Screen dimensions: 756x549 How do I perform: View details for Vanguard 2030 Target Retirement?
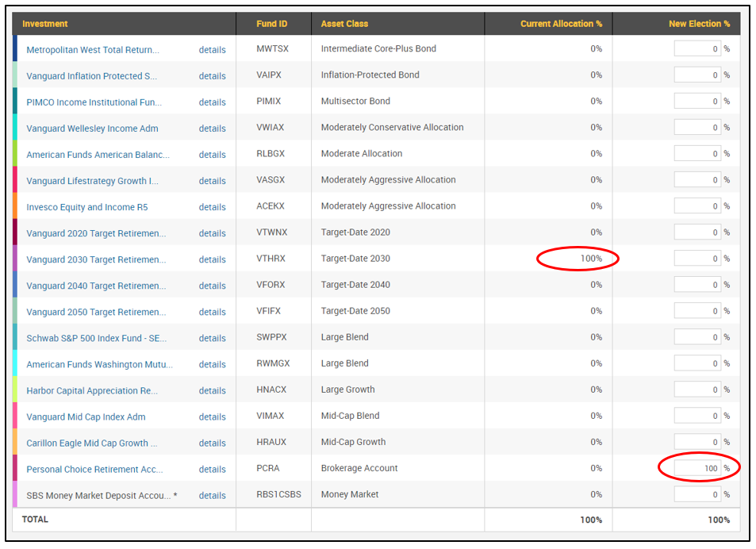212,259
